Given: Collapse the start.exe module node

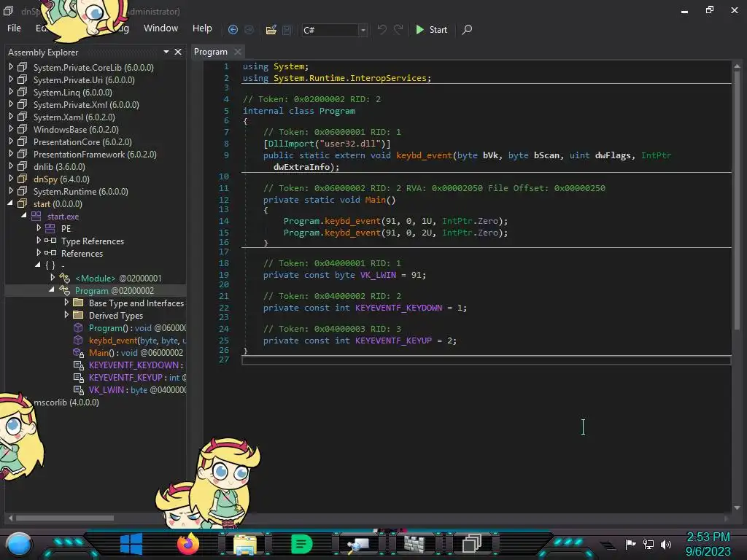Looking at the screenshot, I should (24, 216).
